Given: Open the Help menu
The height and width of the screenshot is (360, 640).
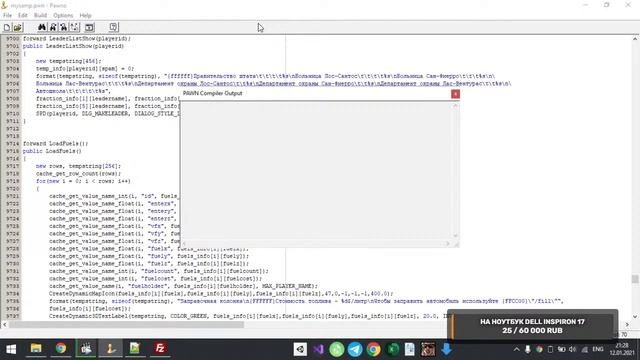Looking at the screenshot, I should (x=85, y=15).
